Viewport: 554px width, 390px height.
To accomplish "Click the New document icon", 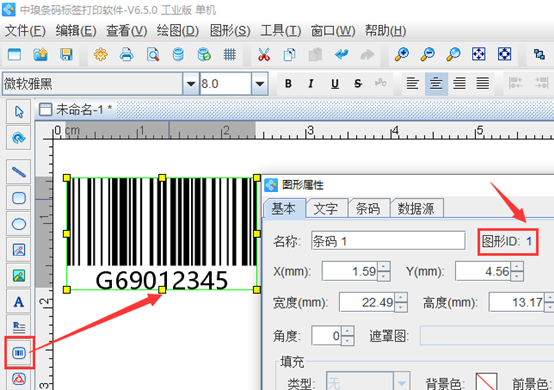I will (14, 54).
